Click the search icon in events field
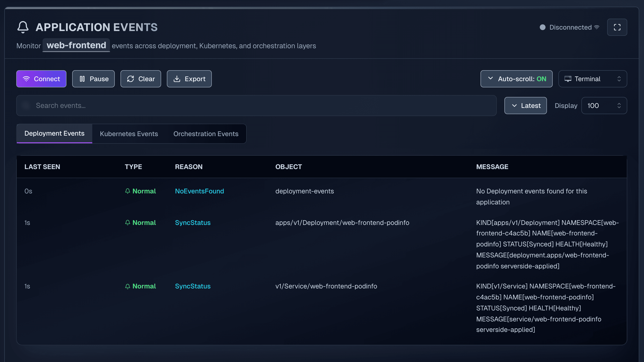The height and width of the screenshot is (362, 644). pos(26,106)
